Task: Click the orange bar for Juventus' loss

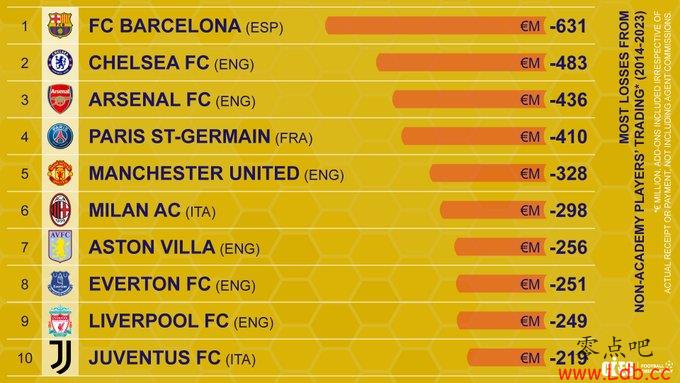Action: coord(506,358)
